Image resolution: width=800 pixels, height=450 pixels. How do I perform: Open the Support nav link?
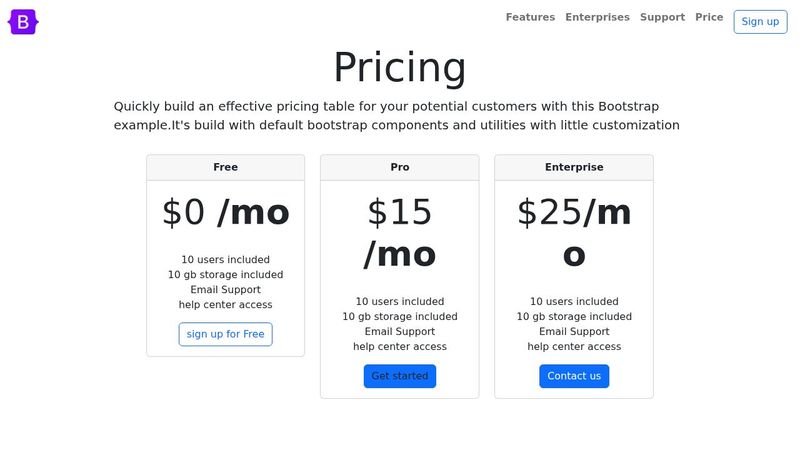pos(662,17)
